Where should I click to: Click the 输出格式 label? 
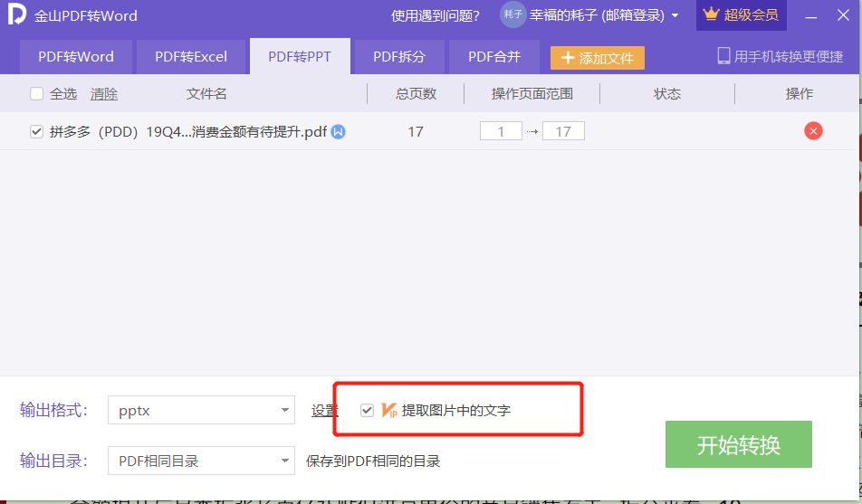click(x=54, y=410)
